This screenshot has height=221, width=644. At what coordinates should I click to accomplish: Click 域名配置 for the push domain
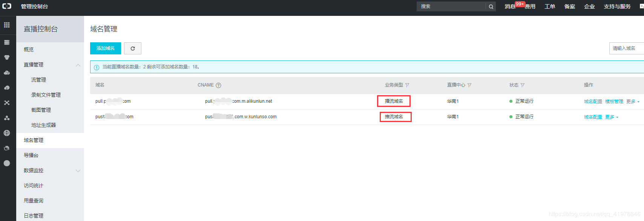point(593,117)
